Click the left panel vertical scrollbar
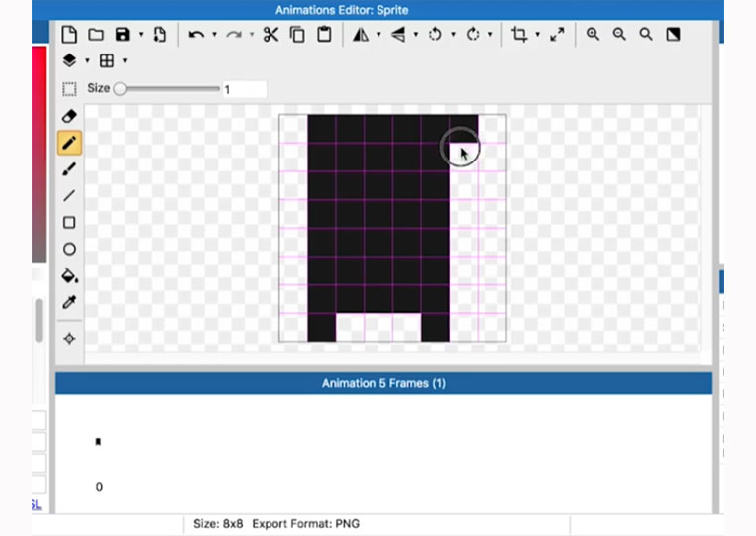The image size is (756, 536). tap(39, 320)
